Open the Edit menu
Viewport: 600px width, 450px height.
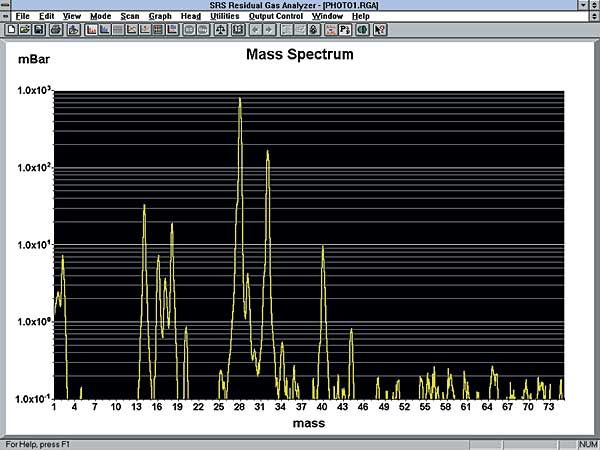point(47,17)
